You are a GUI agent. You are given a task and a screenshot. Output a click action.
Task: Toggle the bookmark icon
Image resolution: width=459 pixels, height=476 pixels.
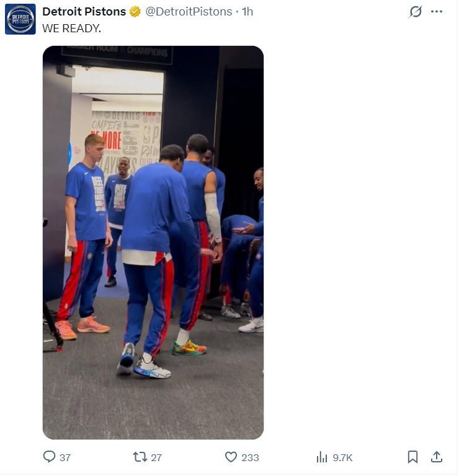[x=412, y=457]
